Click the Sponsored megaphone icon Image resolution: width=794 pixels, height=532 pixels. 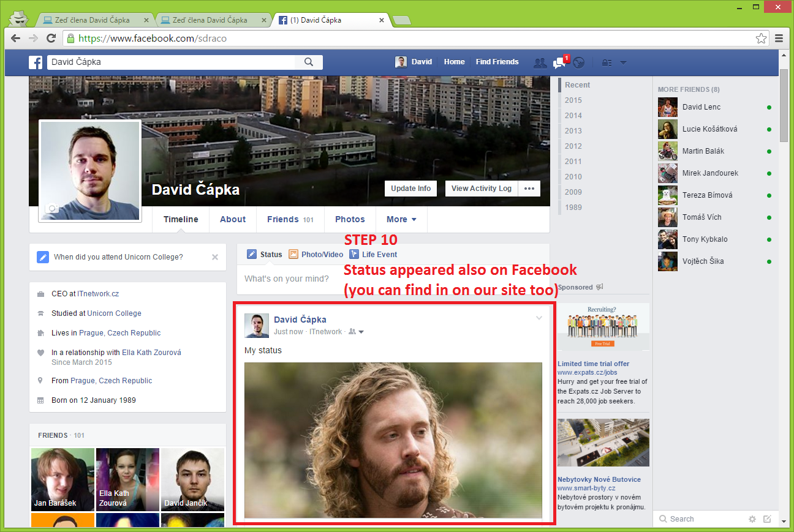pyautogui.click(x=600, y=287)
